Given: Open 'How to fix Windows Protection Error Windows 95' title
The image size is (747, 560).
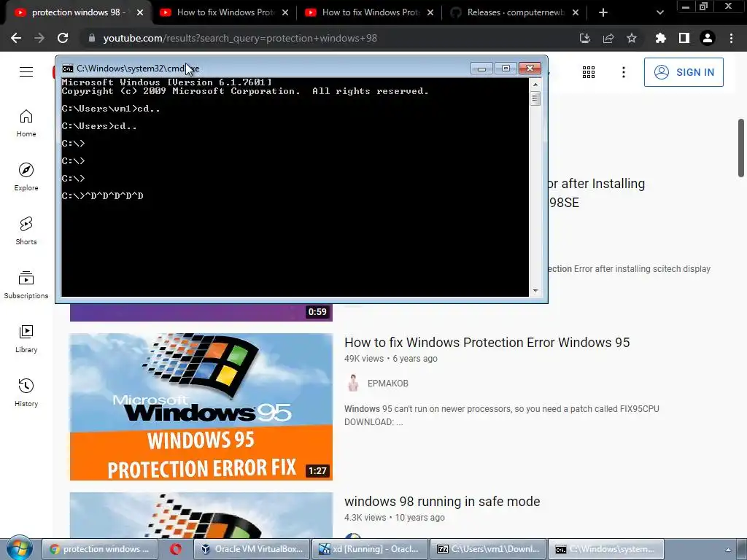Looking at the screenshot, I should coord(487,343).
